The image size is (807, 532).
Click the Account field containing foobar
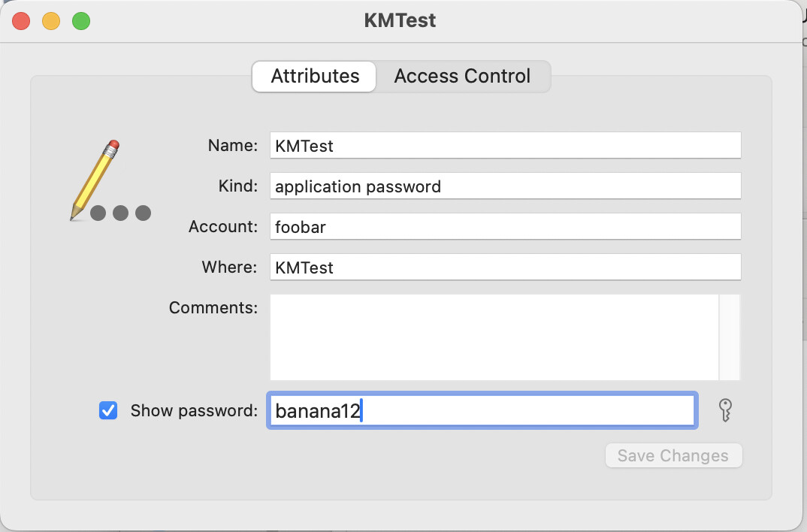[505, 227]
